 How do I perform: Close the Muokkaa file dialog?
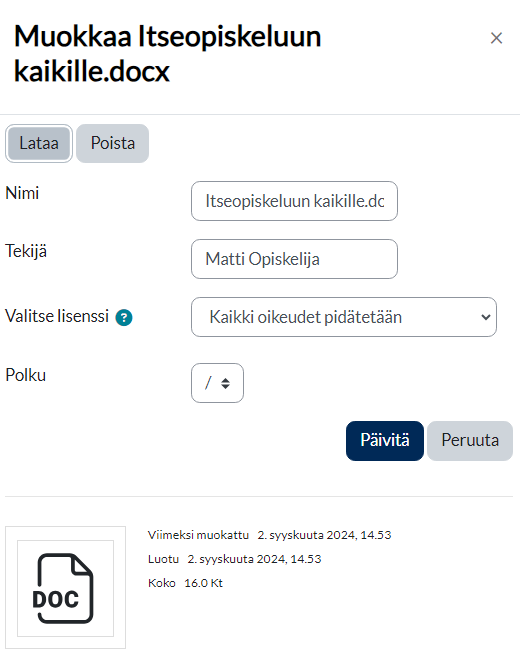pyautogui.click(x=496, y=38)
